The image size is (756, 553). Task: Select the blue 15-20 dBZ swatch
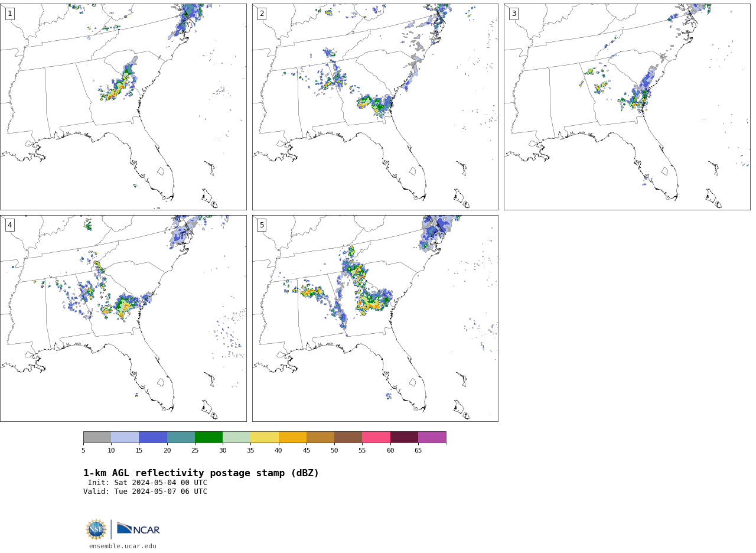click(x=153, y=437)
